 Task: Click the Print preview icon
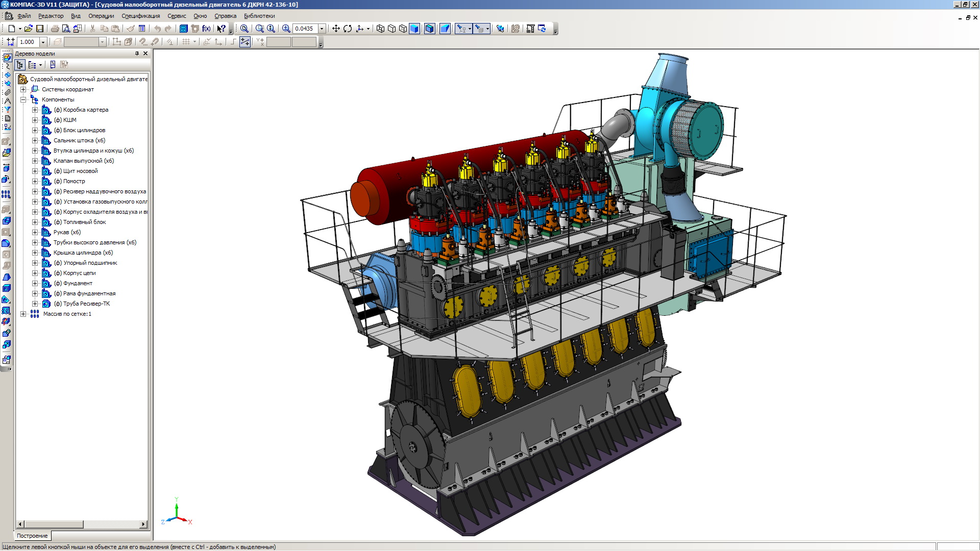click(x=66, y=29)
